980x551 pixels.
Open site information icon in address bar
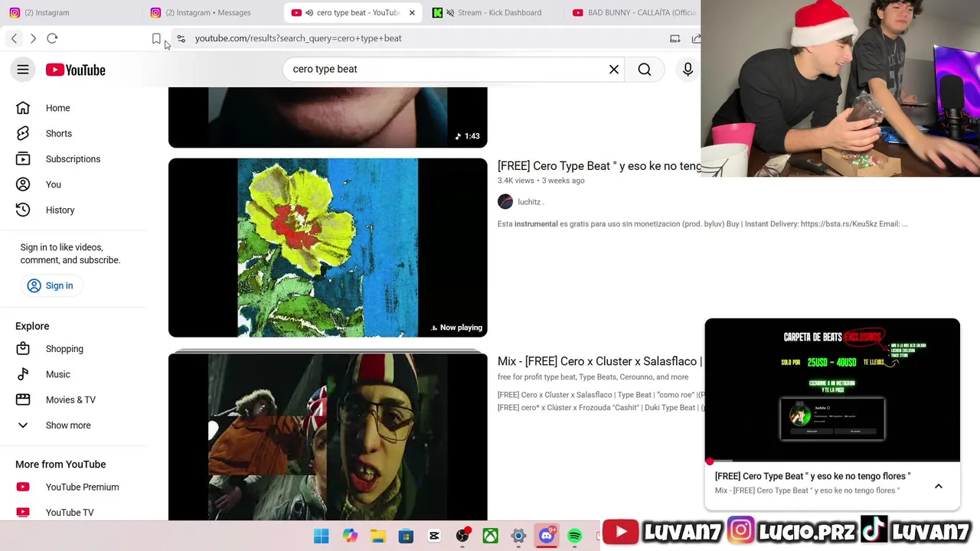pyautogui.click(x=181, y=38)
